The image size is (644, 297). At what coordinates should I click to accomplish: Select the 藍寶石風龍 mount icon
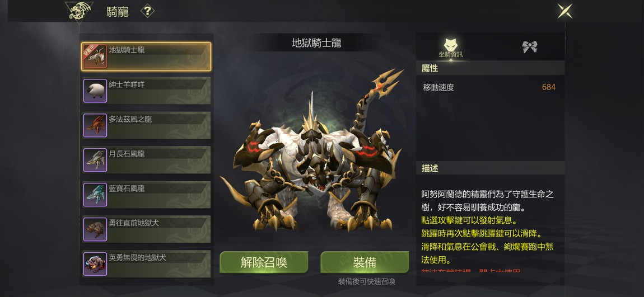[x=95, y=195]
